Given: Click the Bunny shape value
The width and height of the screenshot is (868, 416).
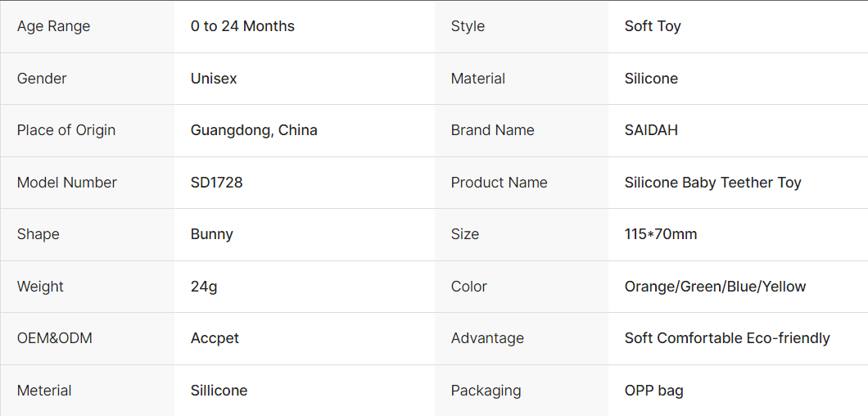Looking at the screenshot, I should 212,234.
